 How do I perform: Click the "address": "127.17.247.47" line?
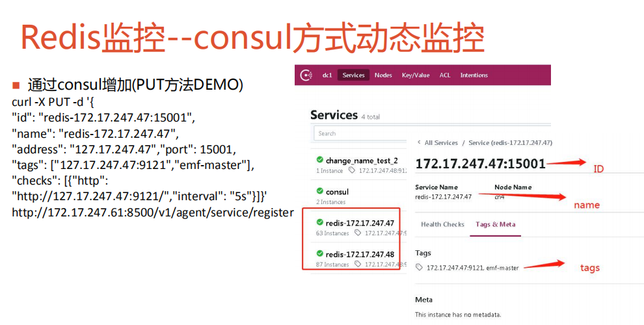point(124,149)
